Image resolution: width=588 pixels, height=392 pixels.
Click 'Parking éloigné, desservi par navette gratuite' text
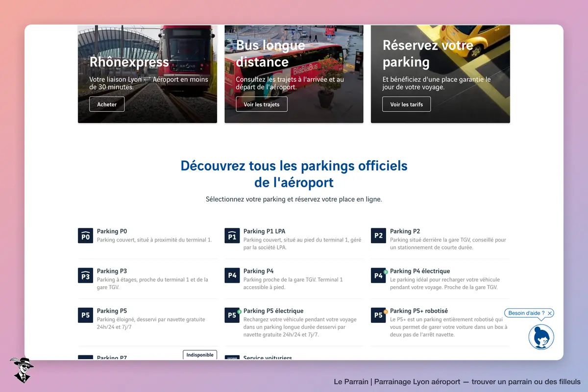pos(151,323)
